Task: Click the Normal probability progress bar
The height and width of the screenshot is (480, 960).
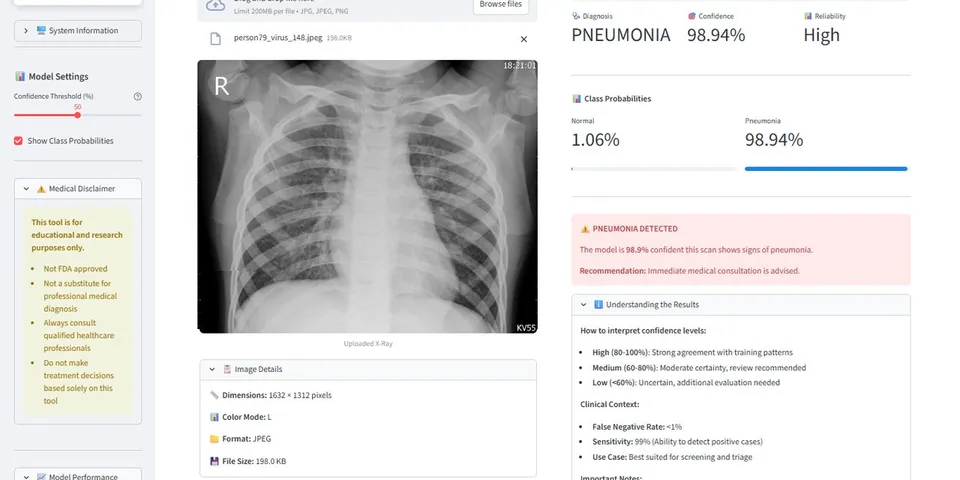Action: click(654, 169)
